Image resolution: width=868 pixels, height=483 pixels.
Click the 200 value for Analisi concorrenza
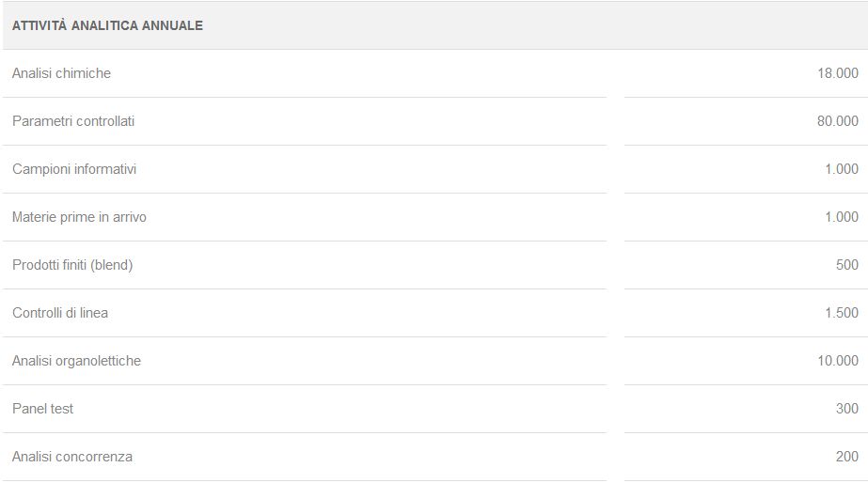click(x=847, y=457)
